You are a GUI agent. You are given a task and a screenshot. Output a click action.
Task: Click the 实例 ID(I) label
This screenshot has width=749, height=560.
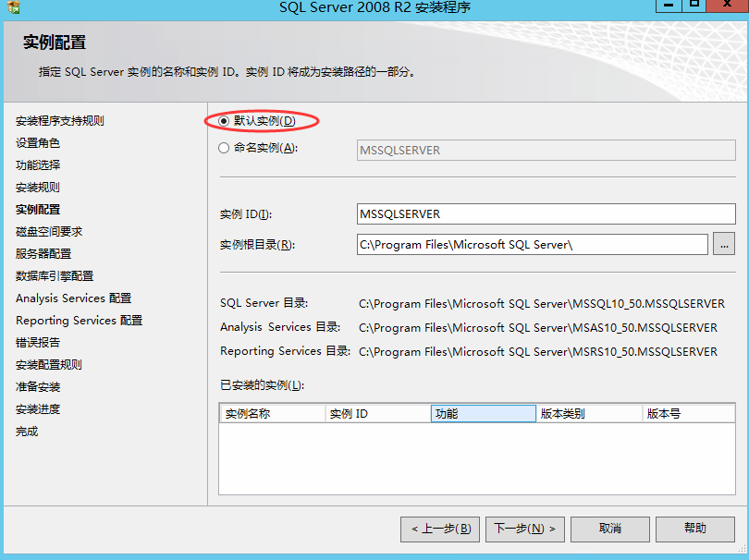[x=246, y=214]
